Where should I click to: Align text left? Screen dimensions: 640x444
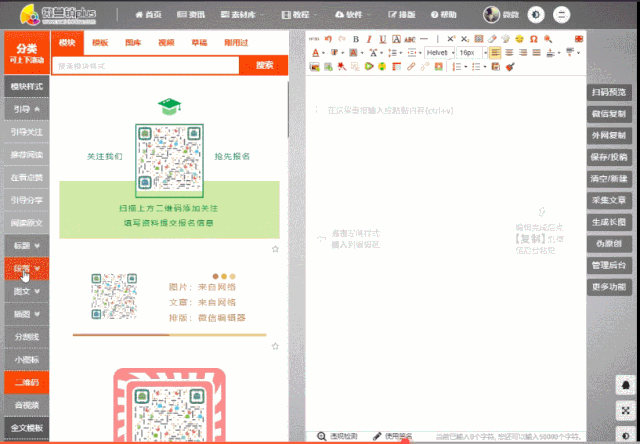[x=495, y=53]
